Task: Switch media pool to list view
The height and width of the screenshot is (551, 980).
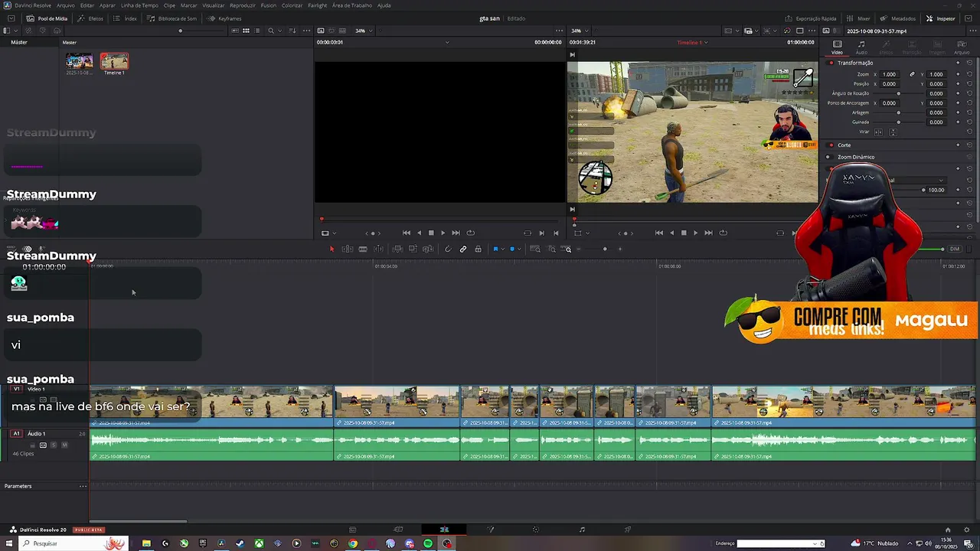Action: click(x=257, y=31)
